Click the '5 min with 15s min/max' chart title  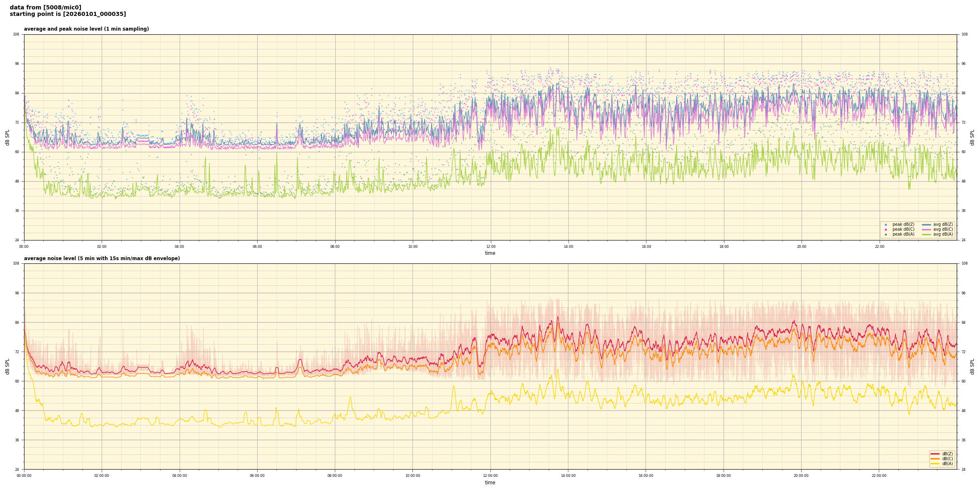pos(102,258)
